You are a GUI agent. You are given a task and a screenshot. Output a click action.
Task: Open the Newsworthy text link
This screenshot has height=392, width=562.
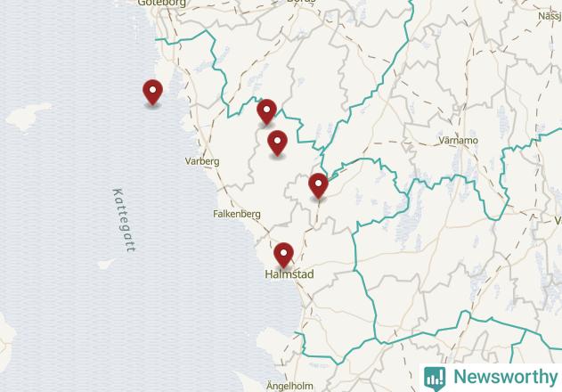(x=506, y=377)
